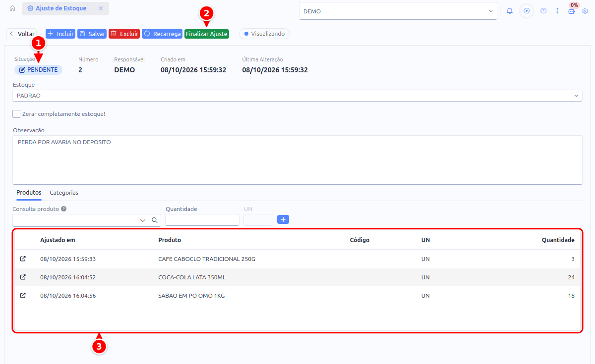Open the SABAO EM PO OMO 1KG row link icon
This screenshot has width=595, height=364.
pos(23,295)
